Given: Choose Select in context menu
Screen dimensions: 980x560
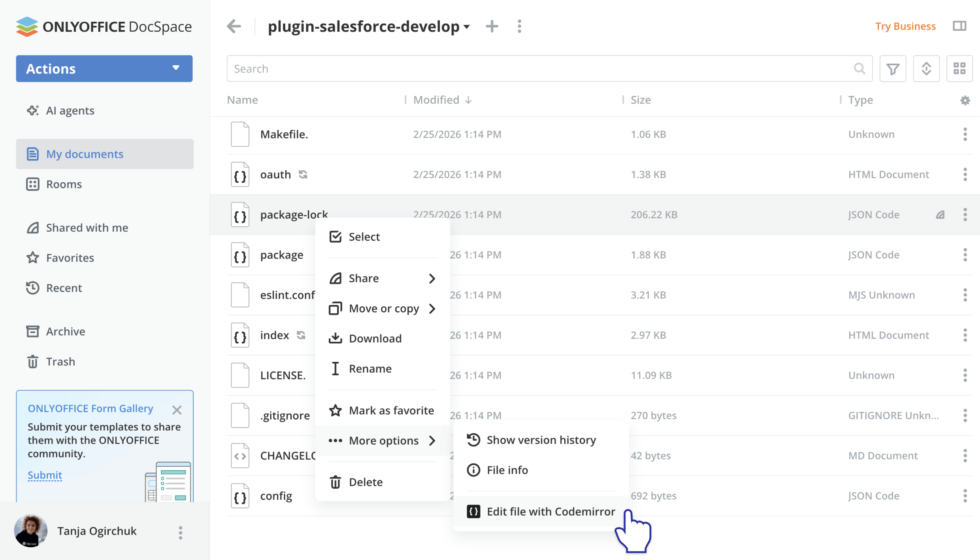Looking at the screenshot, I should tap(364, 237).
